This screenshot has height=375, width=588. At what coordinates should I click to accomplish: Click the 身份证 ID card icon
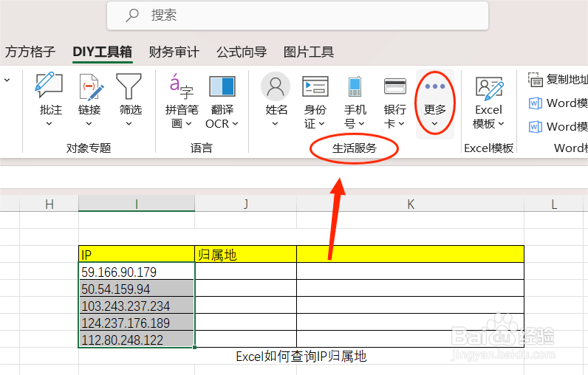(315, 86)
